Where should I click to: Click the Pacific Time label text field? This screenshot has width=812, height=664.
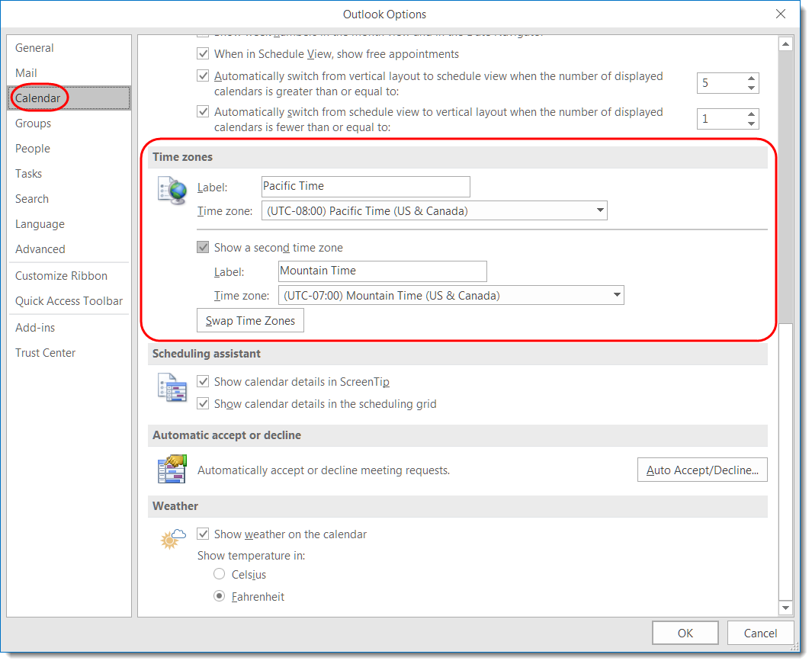pyautogui.click(x=365, y=186)
